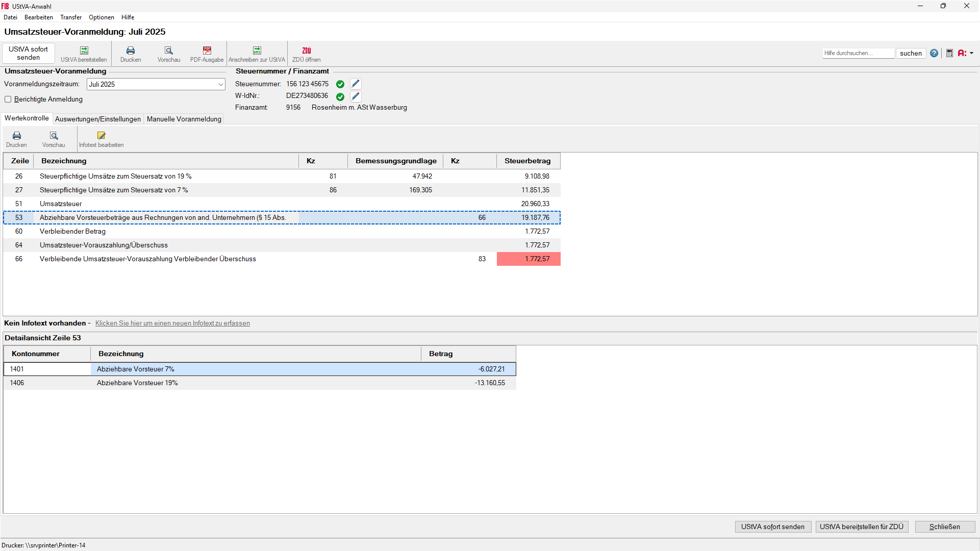Click the Drucken printer icon in the toolbar
The width and height of the screenshot is (980, 551).
coord(131,54)
